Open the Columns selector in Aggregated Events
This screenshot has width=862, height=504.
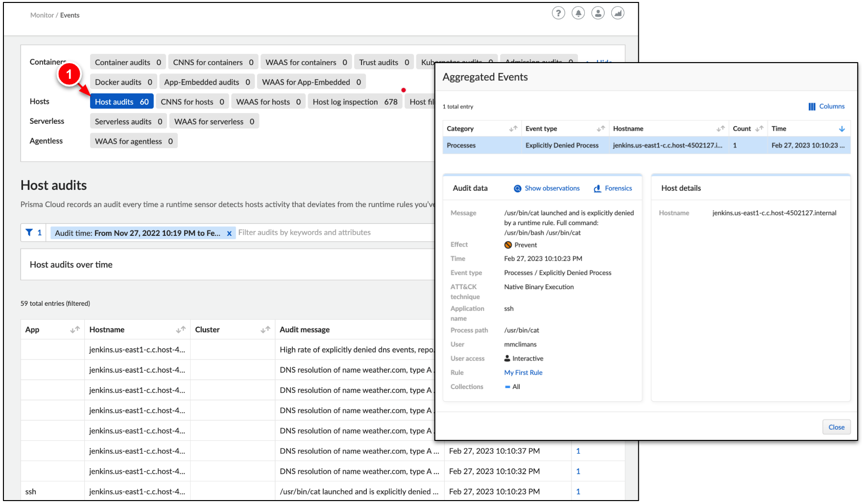(x=826, y=106)
